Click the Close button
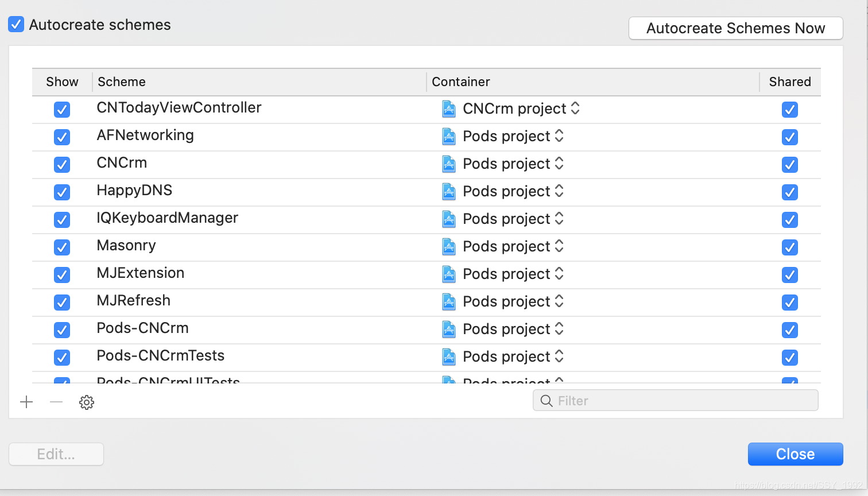The height and width of the screenshot is (496, 868). pyautogui.click(x=795, y=454)
